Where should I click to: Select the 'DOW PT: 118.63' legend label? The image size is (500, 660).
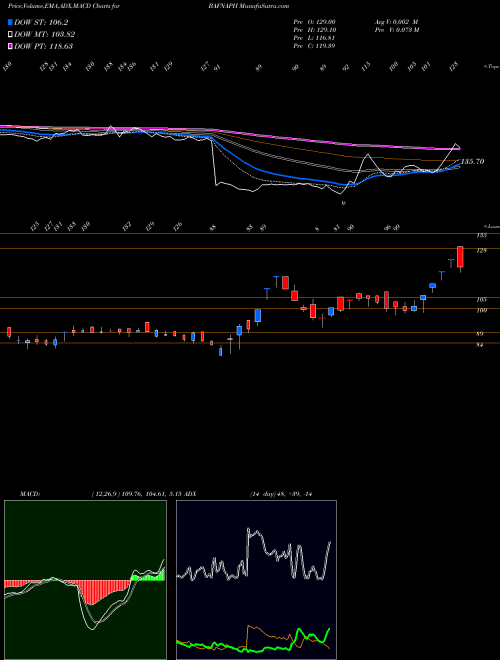(x=44, y=46)
